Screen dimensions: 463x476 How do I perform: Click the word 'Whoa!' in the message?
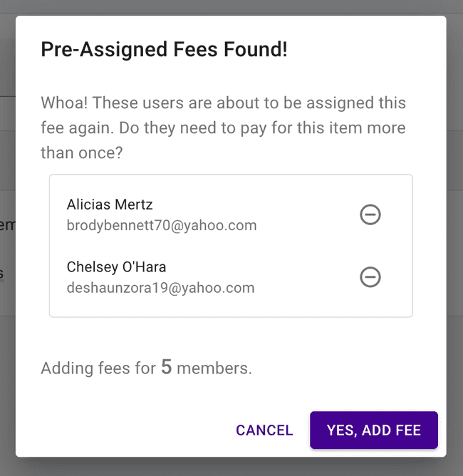[65, 102]
